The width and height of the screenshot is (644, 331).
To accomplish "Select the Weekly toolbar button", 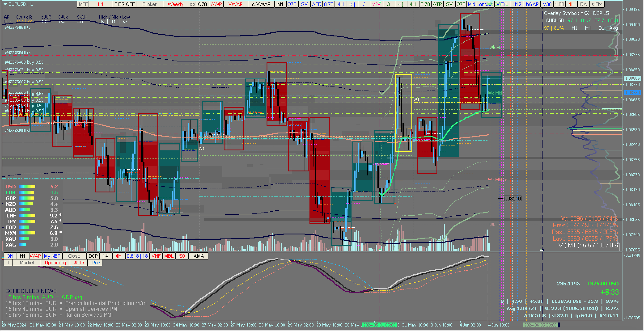I will coord(175,4).
